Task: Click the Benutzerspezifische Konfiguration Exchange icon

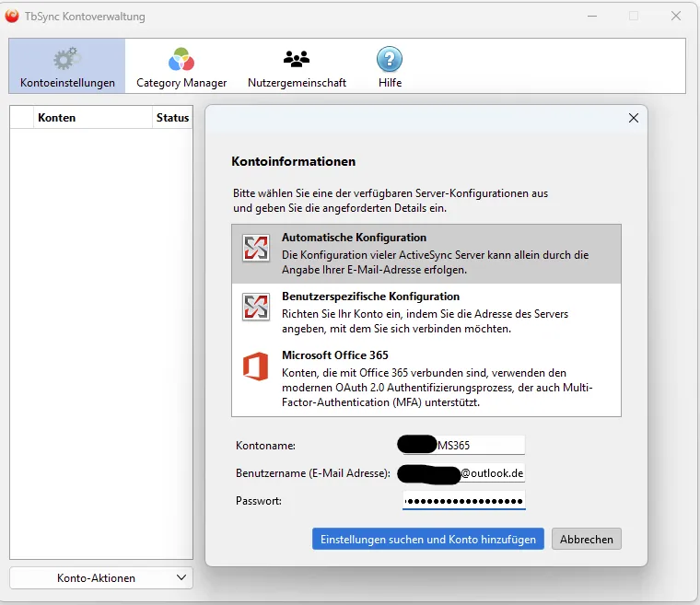Action: [256, 307]
